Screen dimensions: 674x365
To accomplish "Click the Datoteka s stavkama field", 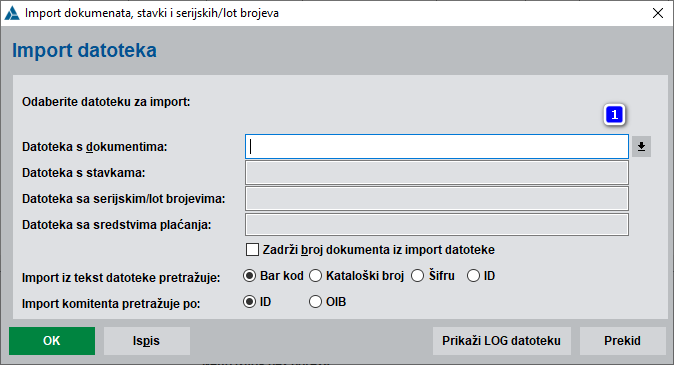I will coord(437,172).
